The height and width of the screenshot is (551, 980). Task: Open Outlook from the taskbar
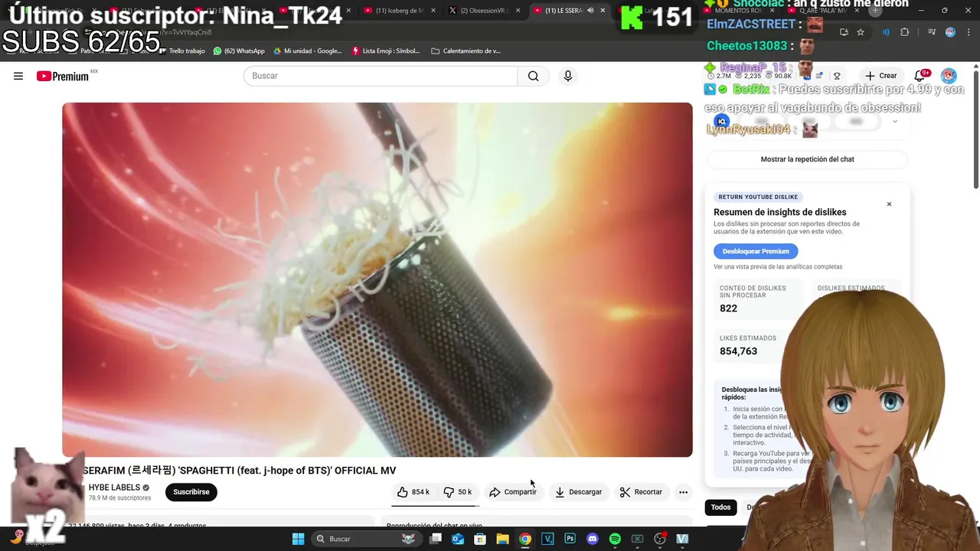coord(458,539)
